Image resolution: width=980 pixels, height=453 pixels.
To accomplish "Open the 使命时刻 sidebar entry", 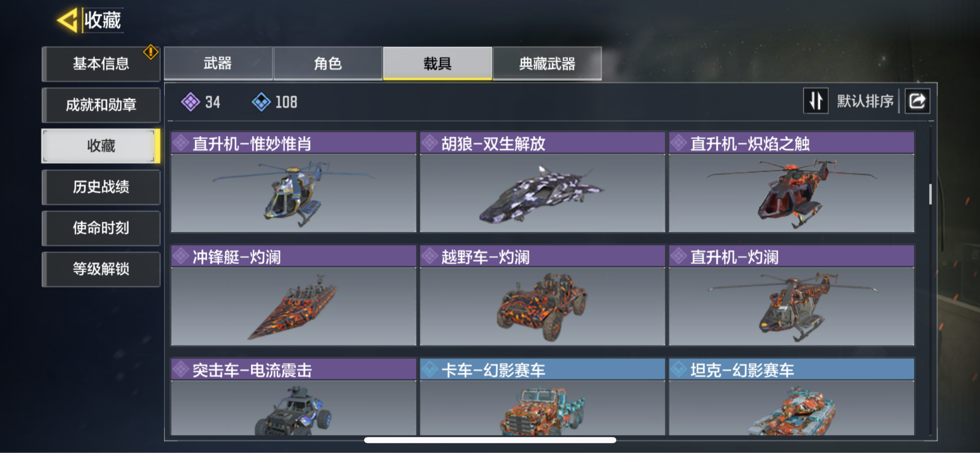I will (101, 228).
